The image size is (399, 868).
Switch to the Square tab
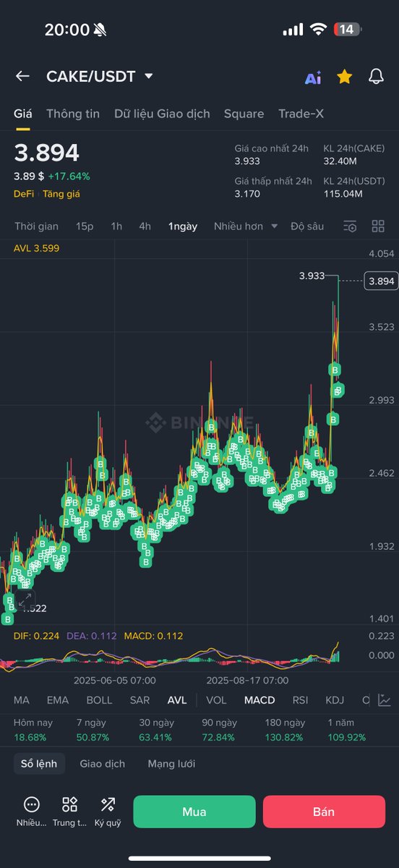(x=244, y=114)
